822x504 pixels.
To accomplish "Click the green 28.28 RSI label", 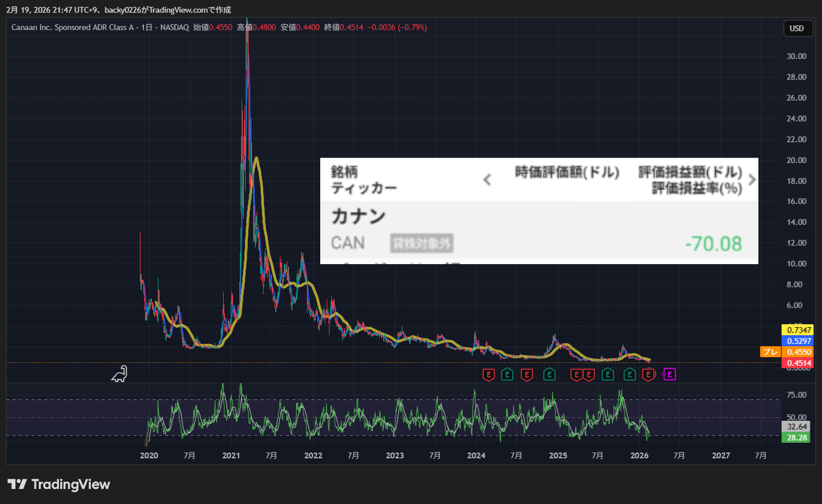I will (796, 438).
